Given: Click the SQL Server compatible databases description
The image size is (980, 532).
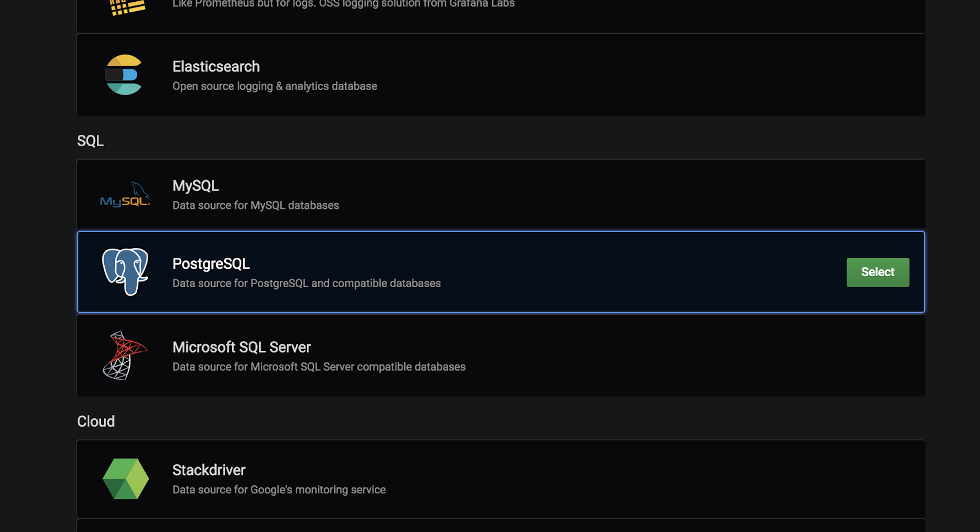Looking at the screenshot, I should click(x=318, y=367).
